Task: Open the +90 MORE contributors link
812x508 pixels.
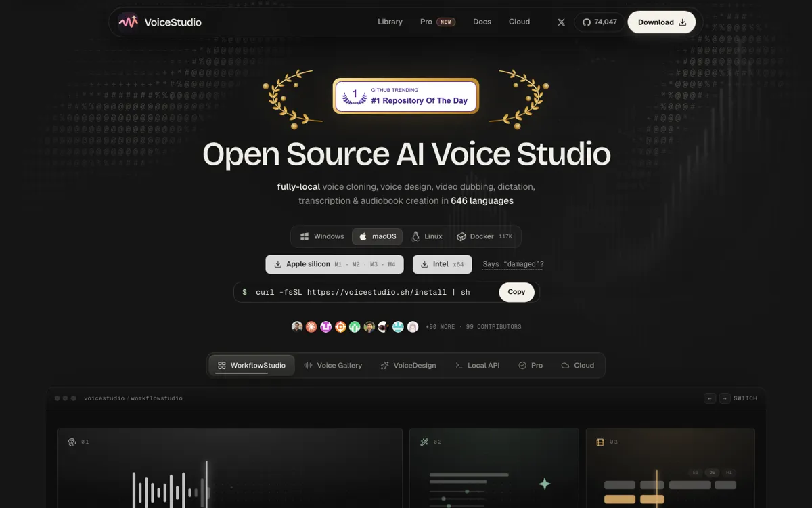Action: click(440, 326)
